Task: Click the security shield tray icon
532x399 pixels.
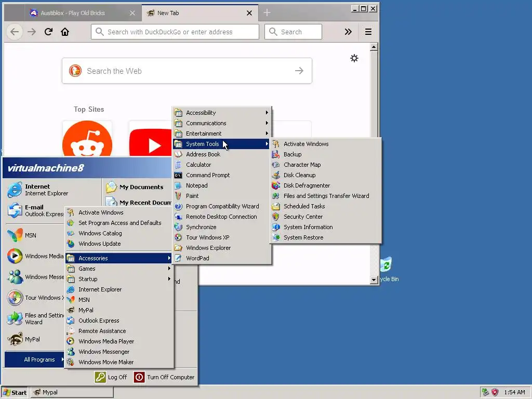Action: [495, 392]
